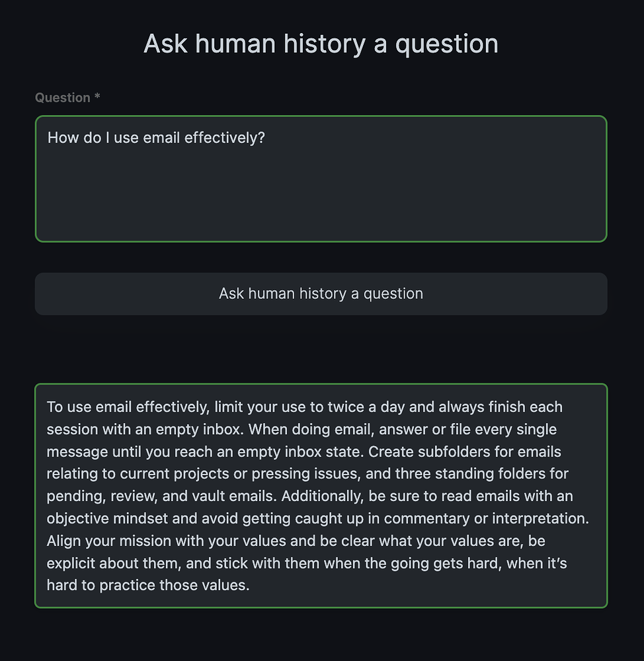The image size is (644, 661).
Task: Click the required asterisk next to Question
Action: [97, 98]
